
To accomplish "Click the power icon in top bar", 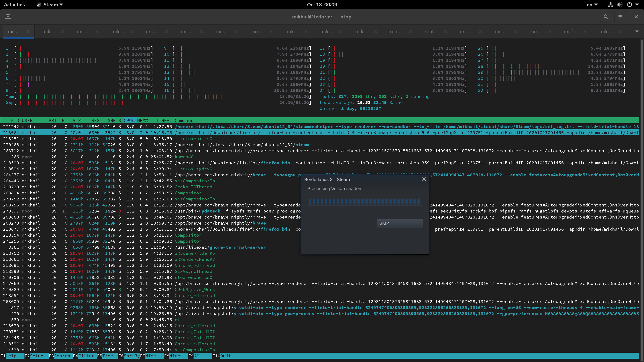I will pyautogui.click(x=630, y=5).
